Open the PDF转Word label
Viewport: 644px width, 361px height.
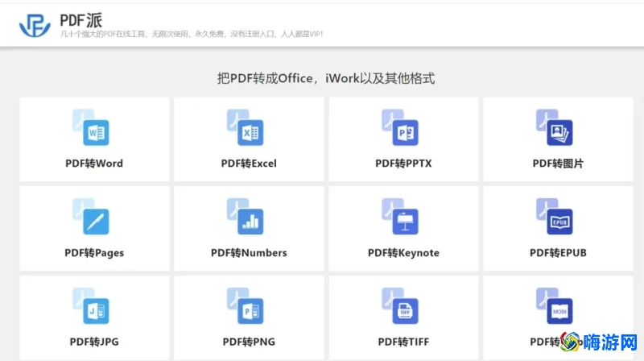pyautogui.click(x=94, y=164)
